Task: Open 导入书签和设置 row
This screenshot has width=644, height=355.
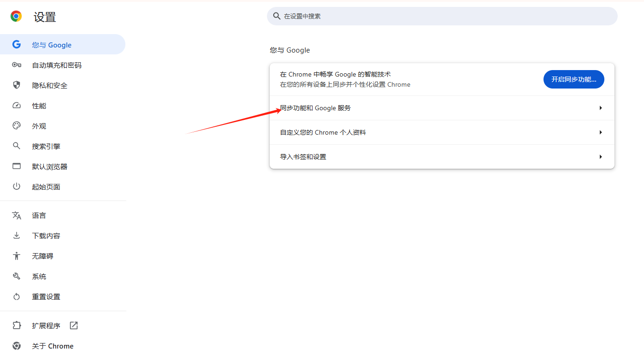Action: (x=442, y=157)
